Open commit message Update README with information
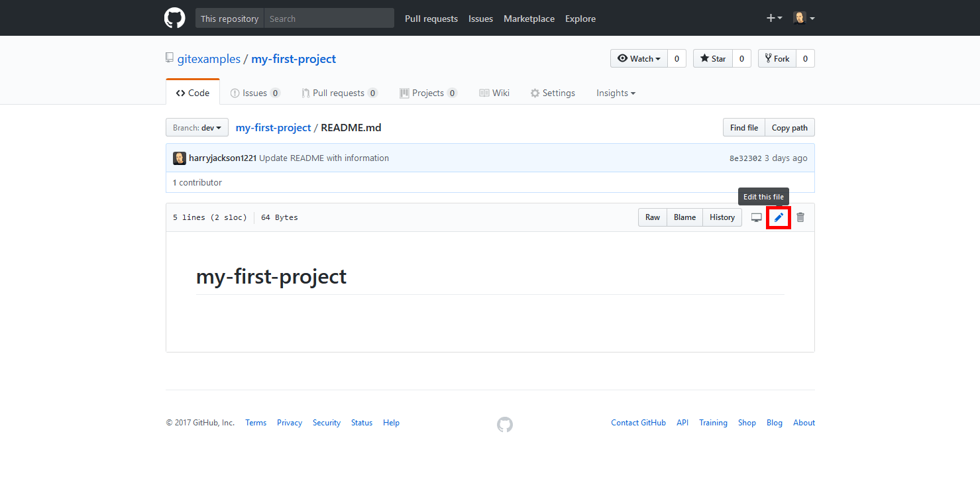Image resolution: width=980 pixels, height=491 pixels. coord(324,158)
